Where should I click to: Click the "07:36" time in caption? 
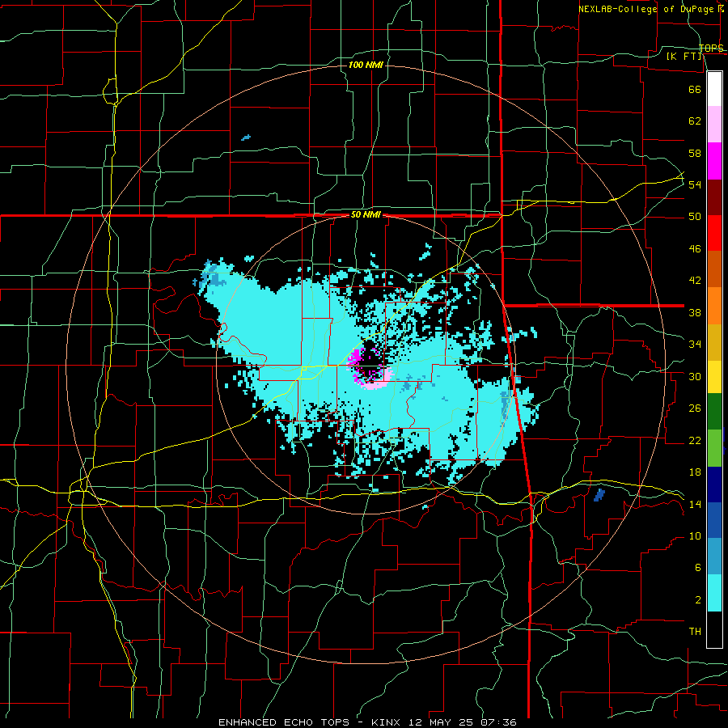498,722
